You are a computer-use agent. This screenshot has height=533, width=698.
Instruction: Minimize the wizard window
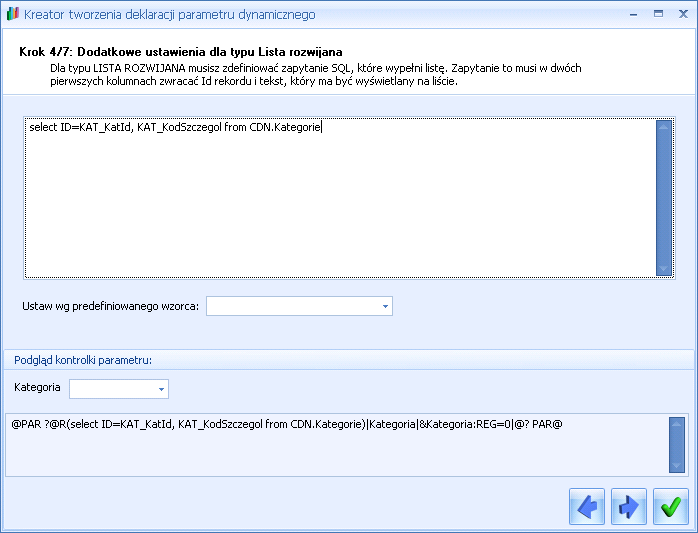(633, 14)
